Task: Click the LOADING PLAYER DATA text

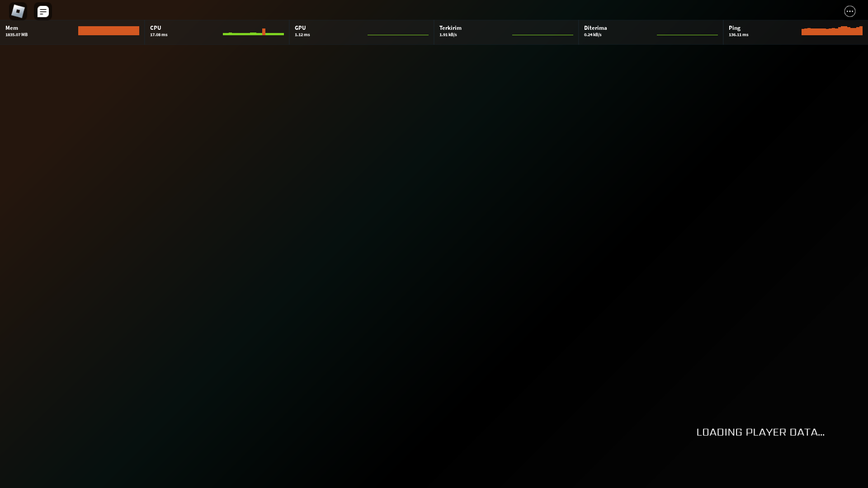Action: pos(761,432)
